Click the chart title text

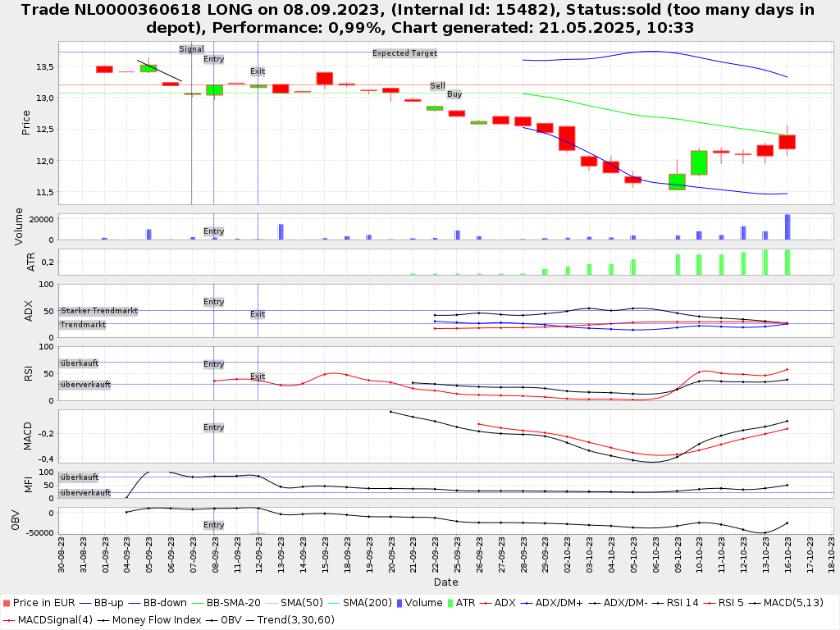point(420,19)
